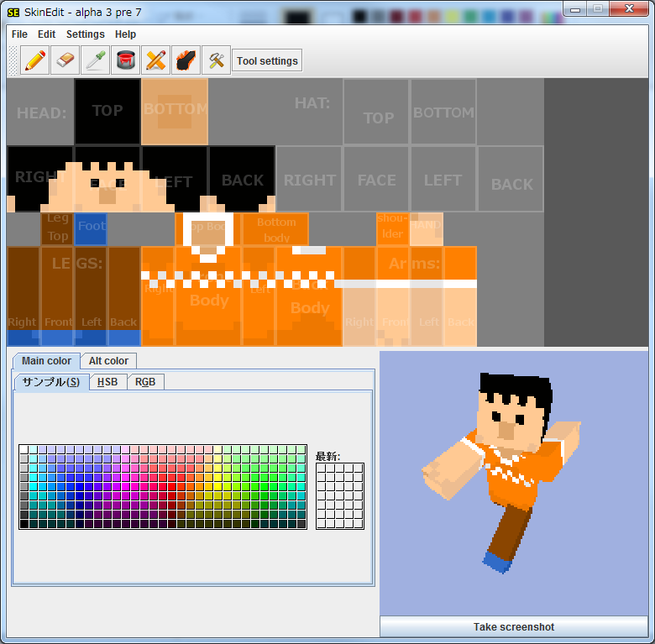Select the Burn darken tool icon
655x644 pixels.
186,60
